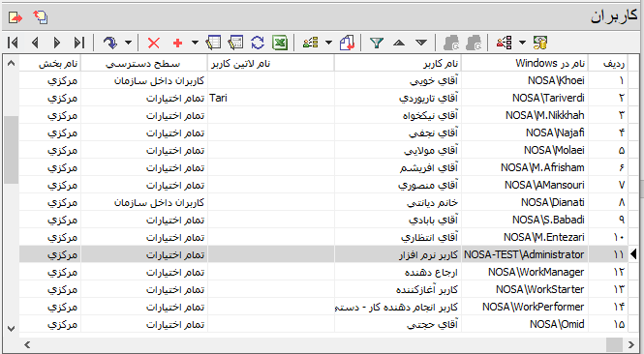Click the up triangle sort icon
This screenshot has width=644, height=354.
(399, 43)
